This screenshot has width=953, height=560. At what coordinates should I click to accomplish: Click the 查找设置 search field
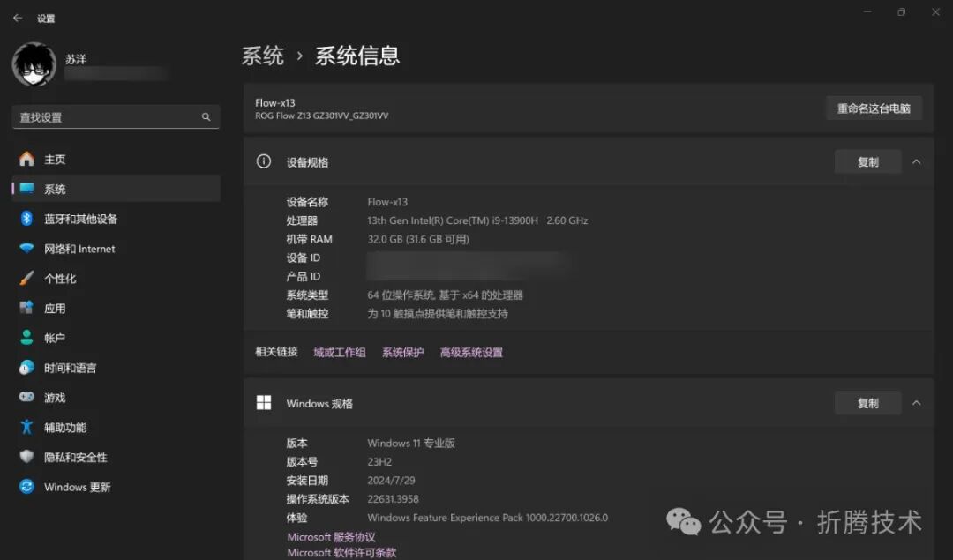pyautogui.click(x=116, y=116)
